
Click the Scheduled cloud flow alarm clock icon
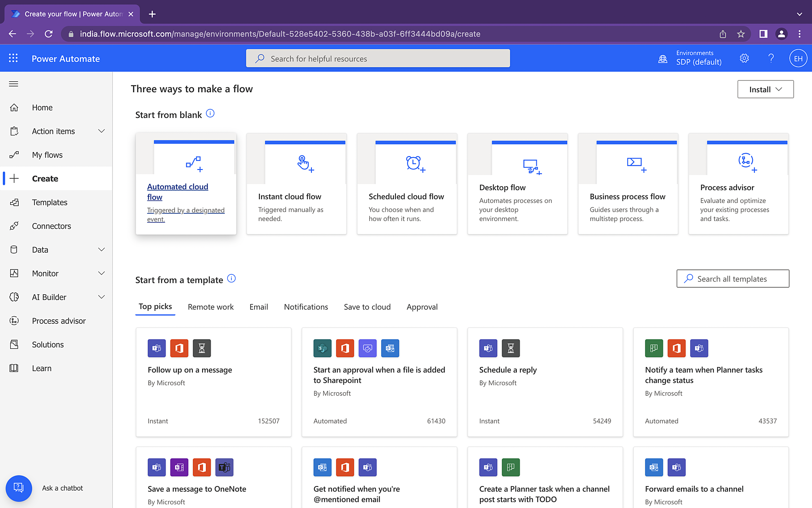tap(416, 164)
